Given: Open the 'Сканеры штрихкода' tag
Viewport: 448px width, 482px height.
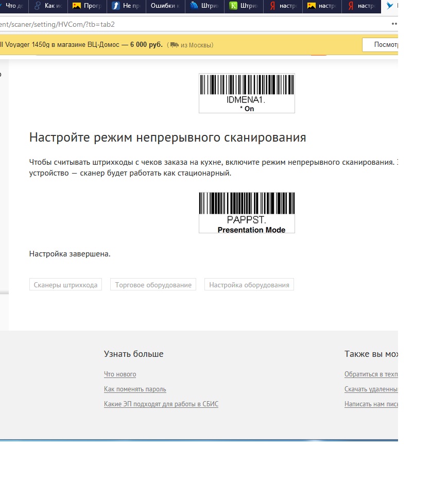Looking at the screenshot, I should pyautogui.click(x=65, y=285).
